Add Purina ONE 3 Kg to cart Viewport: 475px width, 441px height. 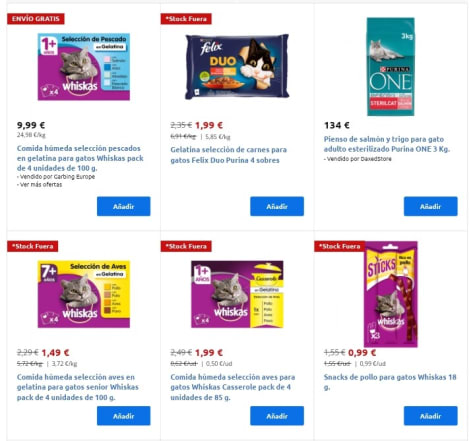[x=431, y=206]
